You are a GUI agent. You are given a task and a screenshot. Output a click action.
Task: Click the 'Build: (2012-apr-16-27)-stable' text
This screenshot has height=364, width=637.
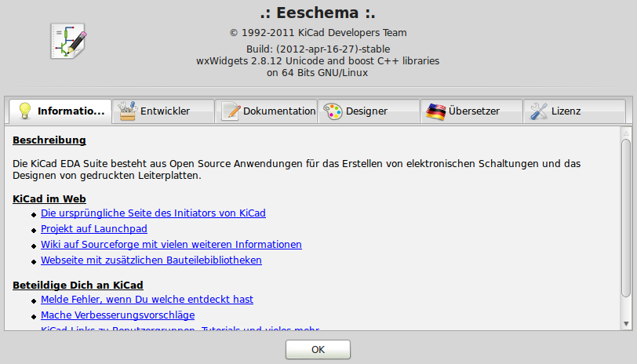[x=318, y=49]
